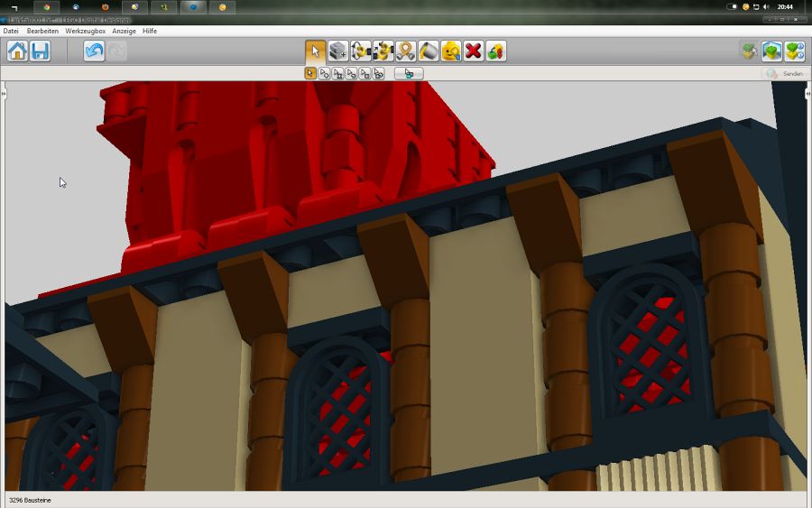Image resolution: width=812 pixels, height=508 pixels.
Task: Switch to Building Guide mode
Action: tap(794, 51)
